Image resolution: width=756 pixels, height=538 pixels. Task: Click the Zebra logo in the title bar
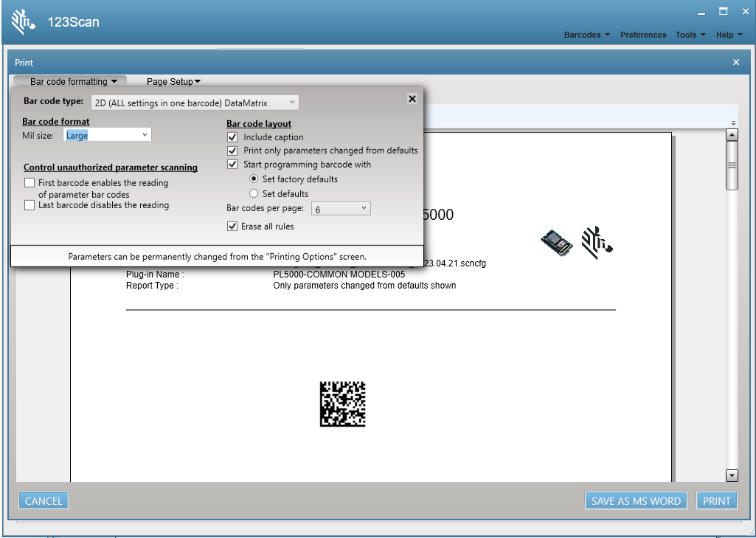coord(23,22)
